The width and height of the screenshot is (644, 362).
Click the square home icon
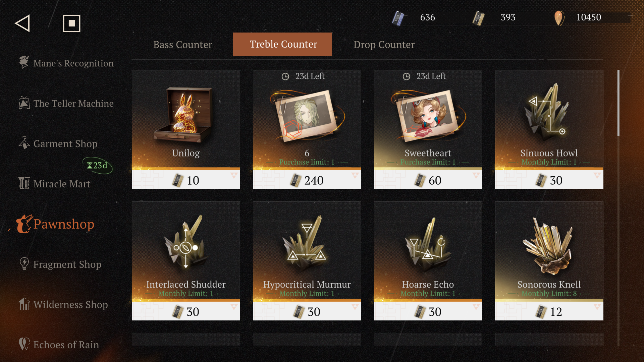point(71,23)
